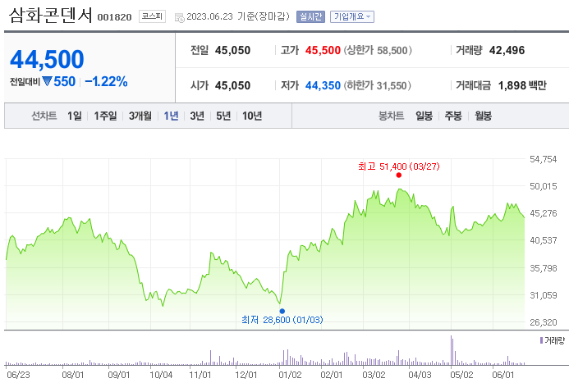Click the 전일대비 change amount 550

click(65, 81)
